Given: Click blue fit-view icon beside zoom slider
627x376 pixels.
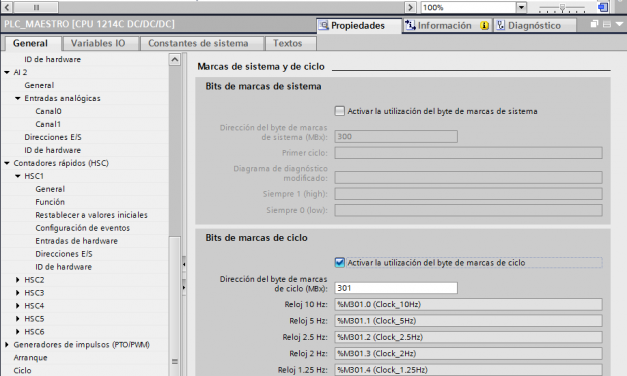Looking at the screenshot, I should point(603,7).
